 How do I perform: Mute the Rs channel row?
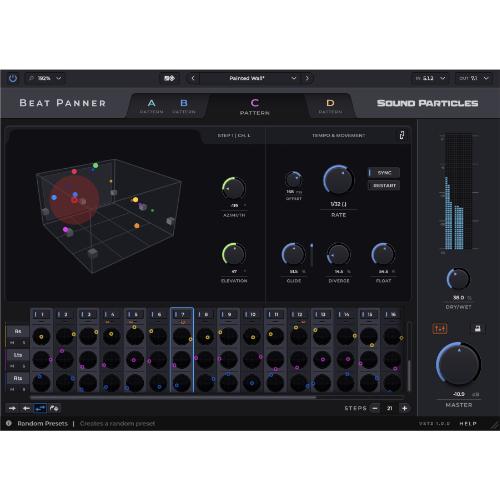click(12, 342)
